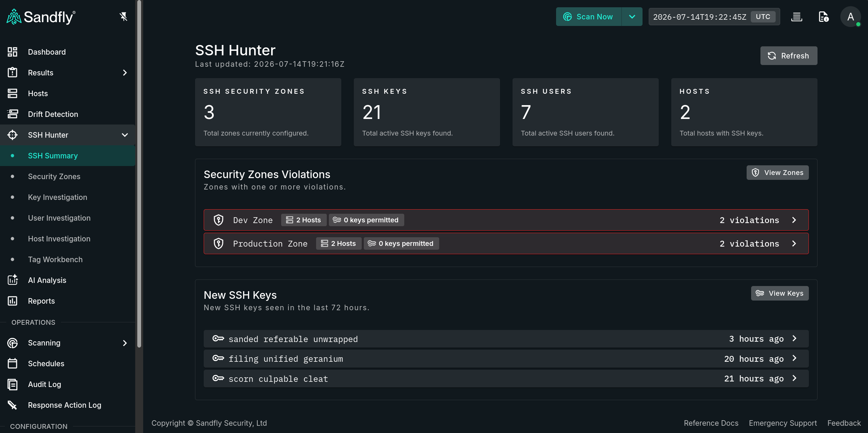Click Production Zone '2 Hosts' badge
Image resolution: width=868 pixels, height=433 pixels.
click(x=339, y=243)
